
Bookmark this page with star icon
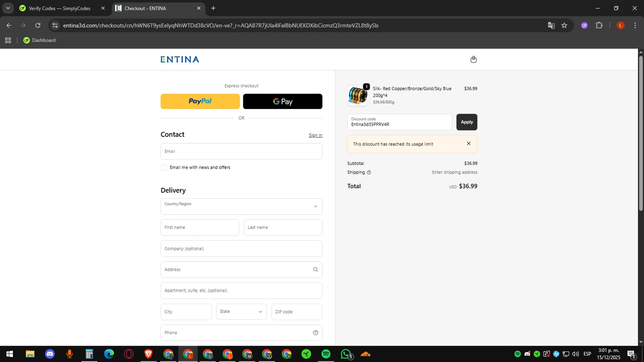pos(564,25)
